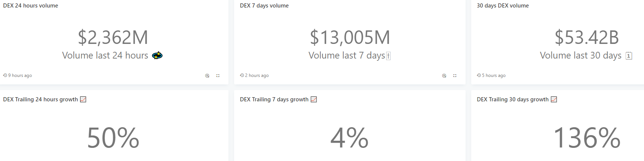
Task: Click the calendar emoji beside Volume last 30 days
Action: coord(629,56)
